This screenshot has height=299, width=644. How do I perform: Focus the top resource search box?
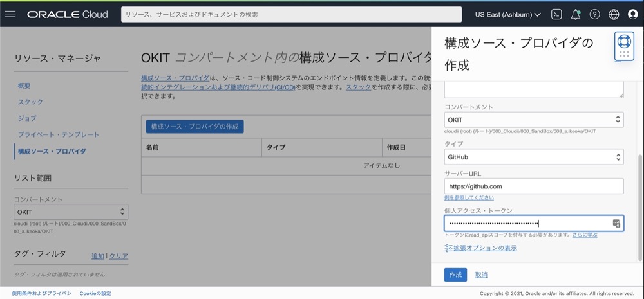(291, 14)
